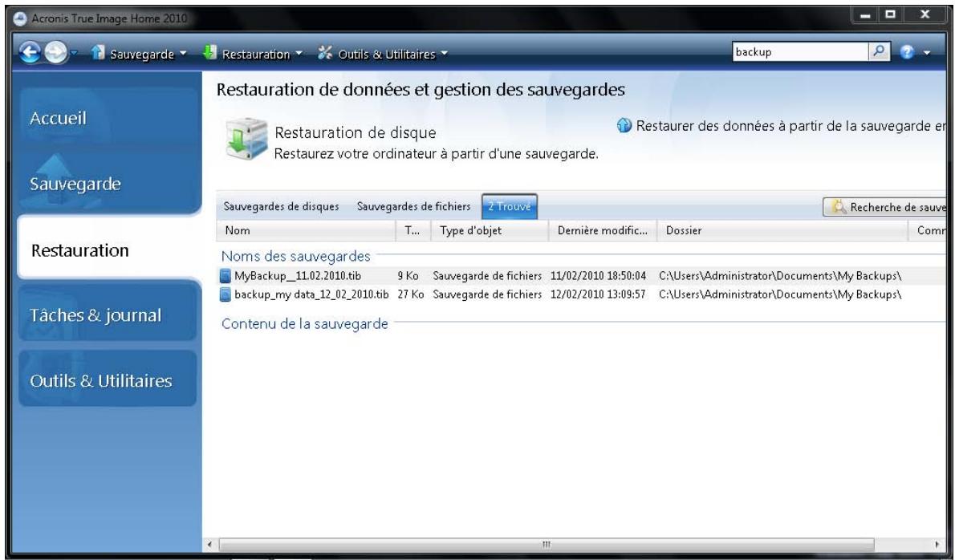Screen dimensions: 955x560
Task: Click the Restauration de disque link
Action: (x=355, y=132)
